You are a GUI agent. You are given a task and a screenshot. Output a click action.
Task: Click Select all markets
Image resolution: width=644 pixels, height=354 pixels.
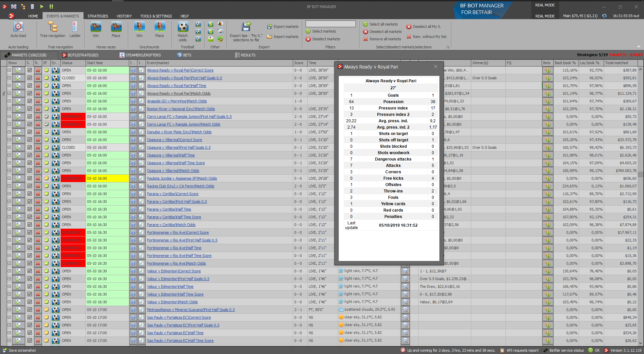tap(380, 24)
